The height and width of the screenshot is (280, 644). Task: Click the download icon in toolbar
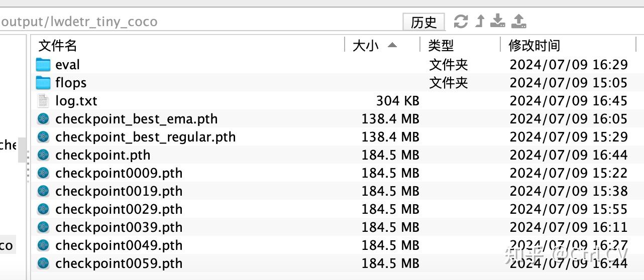498,21
